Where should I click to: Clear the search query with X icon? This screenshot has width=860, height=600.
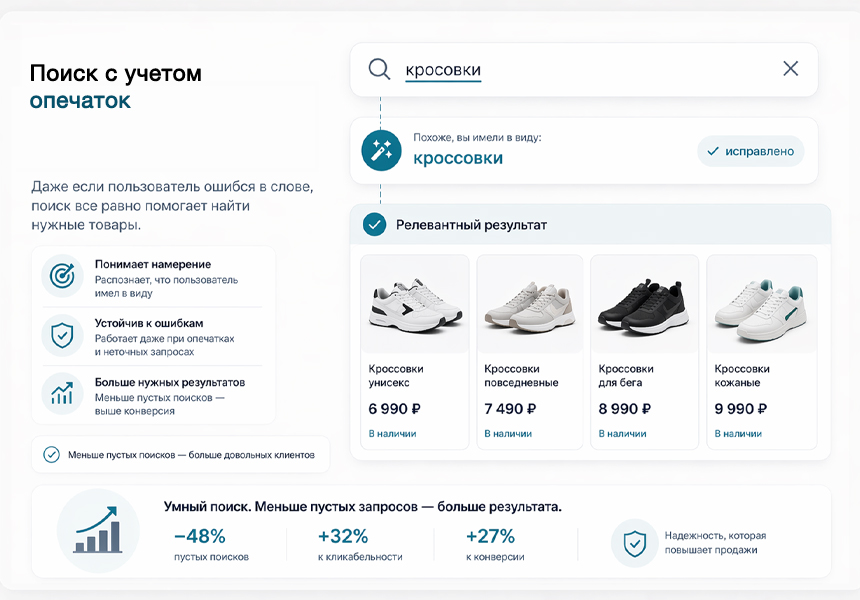pyautogui.click(x=790, y=69)
